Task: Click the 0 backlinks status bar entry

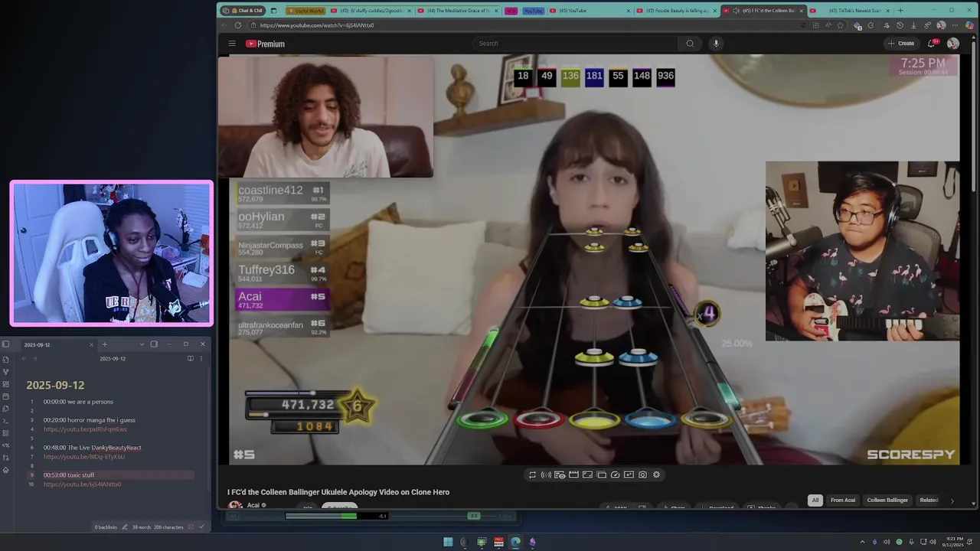Action: tap(106, 527)
